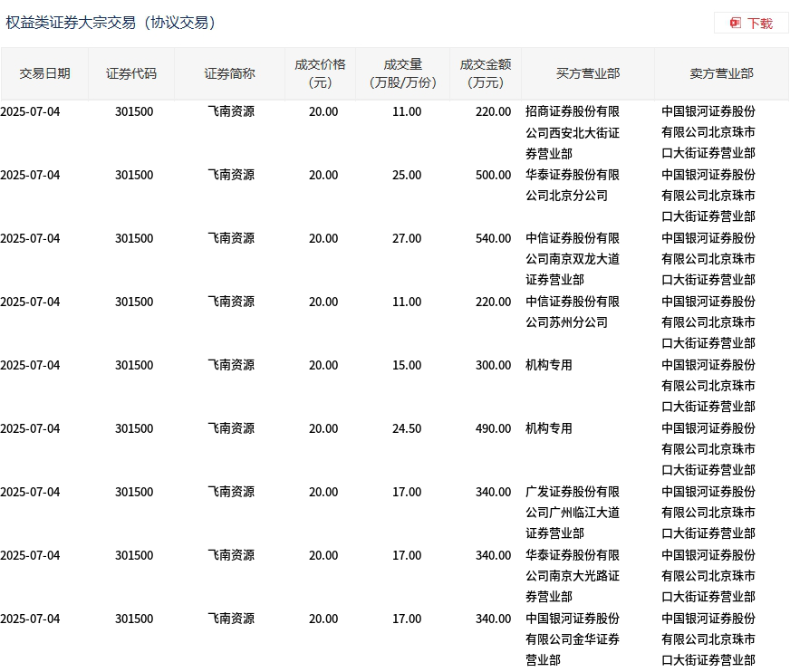The height and width of the screenshot is (672, 790).
Task: Click the 成交量(万股/万份) column header
Action: click(402, 73)
